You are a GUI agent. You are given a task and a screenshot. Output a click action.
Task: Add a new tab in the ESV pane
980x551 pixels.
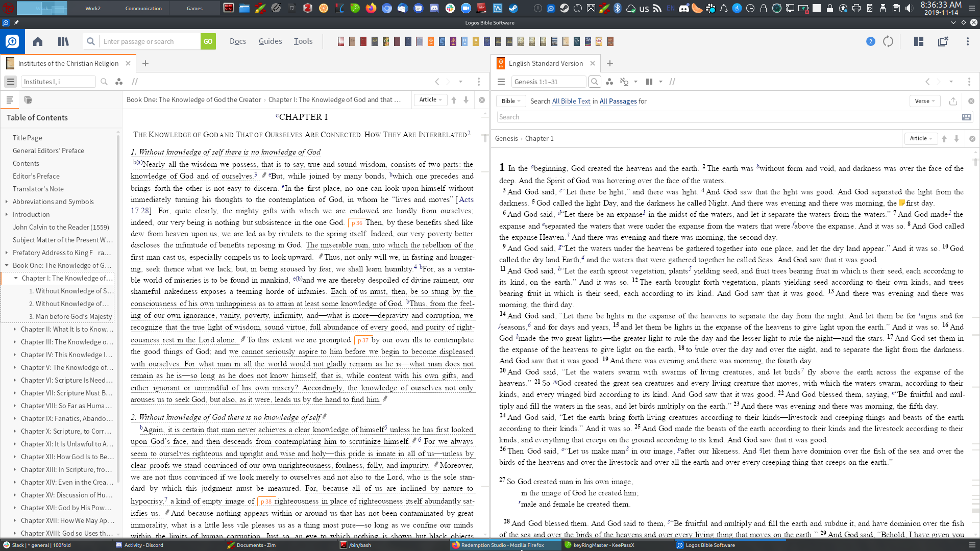click(x=610, y=63)
